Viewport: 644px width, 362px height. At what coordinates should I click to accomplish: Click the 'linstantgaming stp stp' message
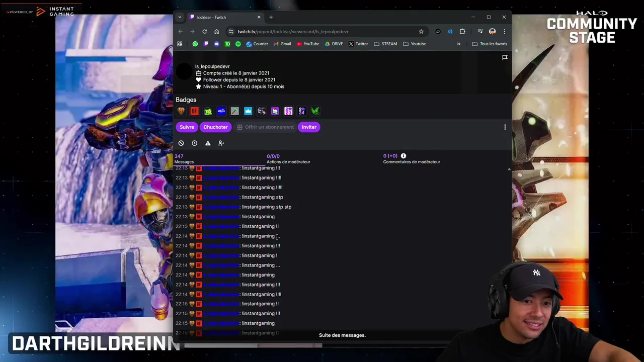coord(267,207)
